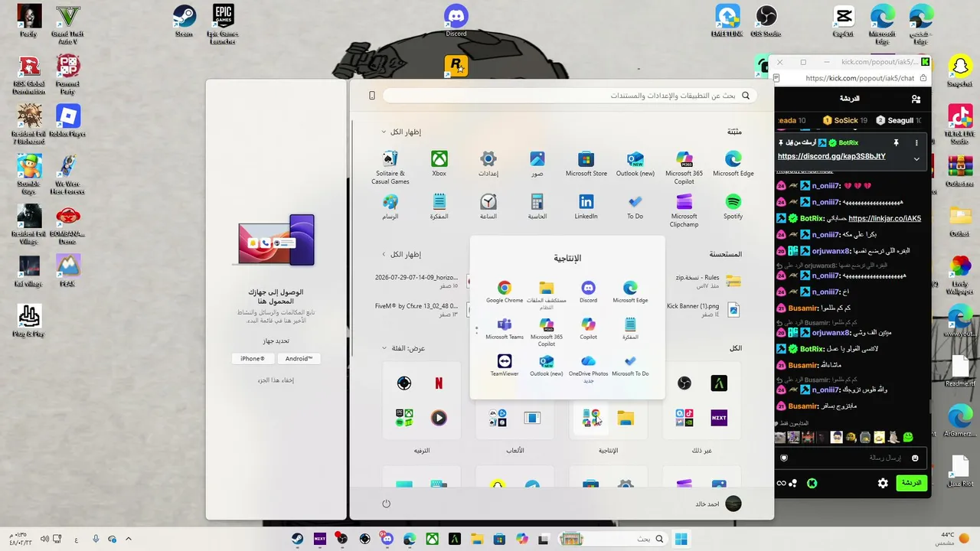Screen dimensions: 980x551
Task: Launch Microsoft Clipchamp
Action: coord(684,210)
